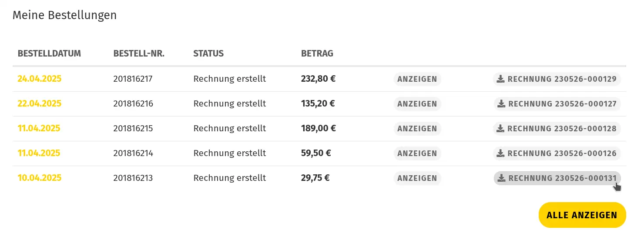The height and width of the screenshot is (240, 644).
Task: Click Anzeigen for the 29,75 € order
Action: 417,178
